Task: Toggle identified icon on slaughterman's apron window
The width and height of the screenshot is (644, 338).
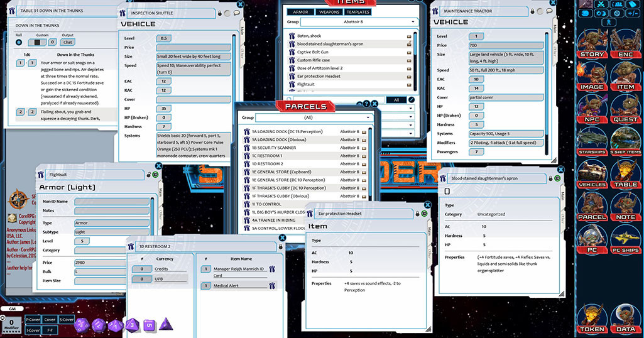Action: 557,178
